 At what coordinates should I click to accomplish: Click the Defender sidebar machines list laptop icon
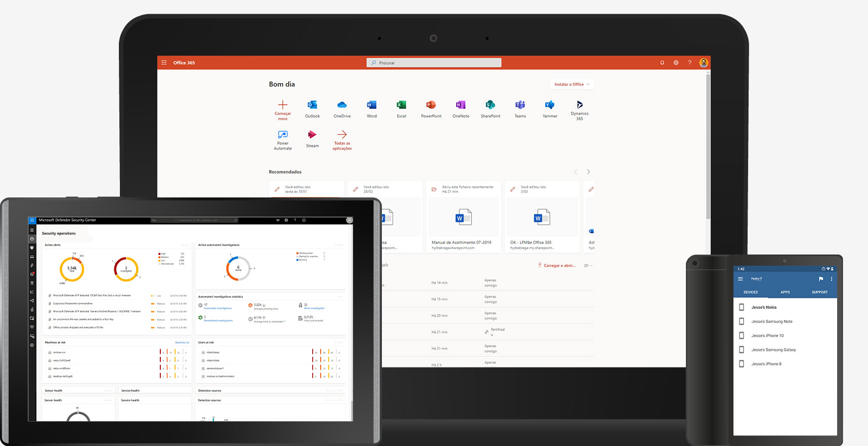click(32, 257)
